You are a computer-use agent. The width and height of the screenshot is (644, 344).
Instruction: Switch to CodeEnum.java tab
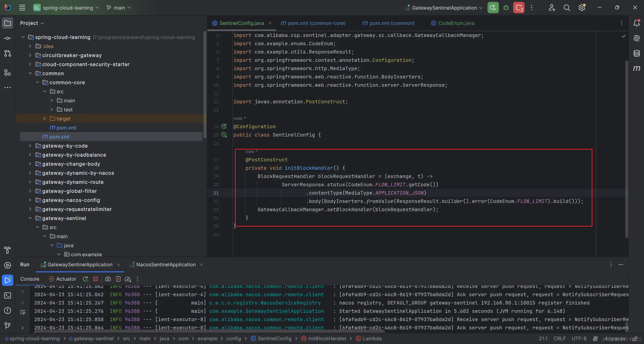coord(456,23)
